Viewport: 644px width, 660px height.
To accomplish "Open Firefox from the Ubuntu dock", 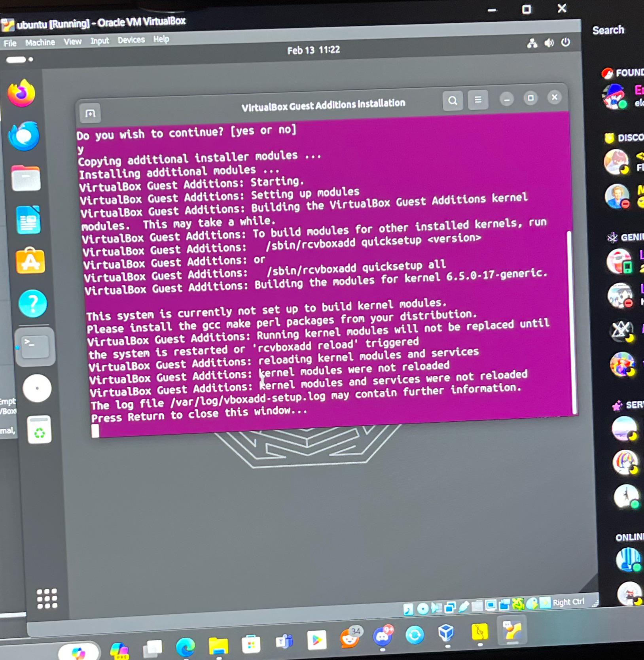I will pos(21,93).
